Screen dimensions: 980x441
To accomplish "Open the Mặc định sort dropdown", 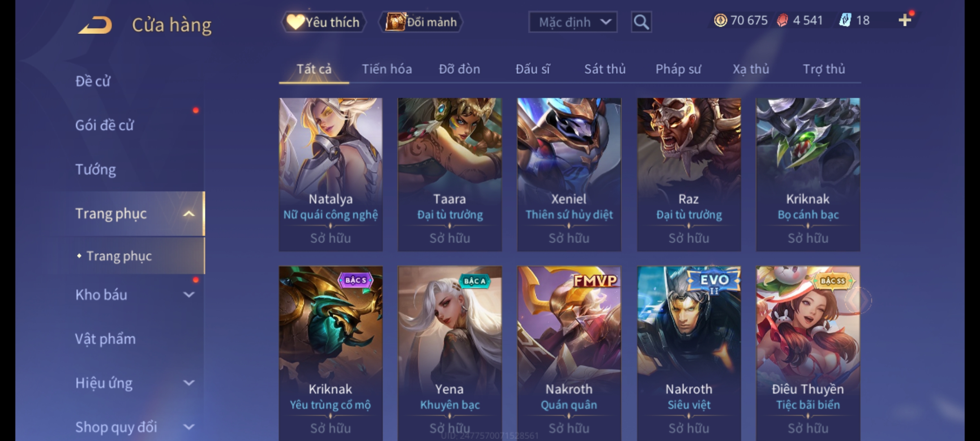I will point(572,22).
